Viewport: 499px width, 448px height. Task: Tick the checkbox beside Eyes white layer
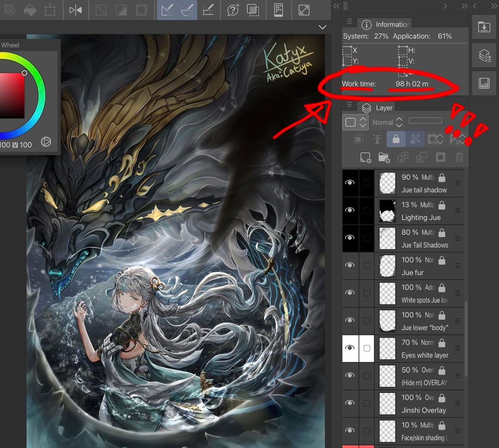[367, 348]
